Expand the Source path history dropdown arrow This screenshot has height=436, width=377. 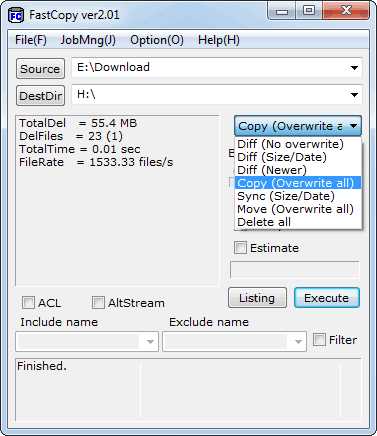354,68
